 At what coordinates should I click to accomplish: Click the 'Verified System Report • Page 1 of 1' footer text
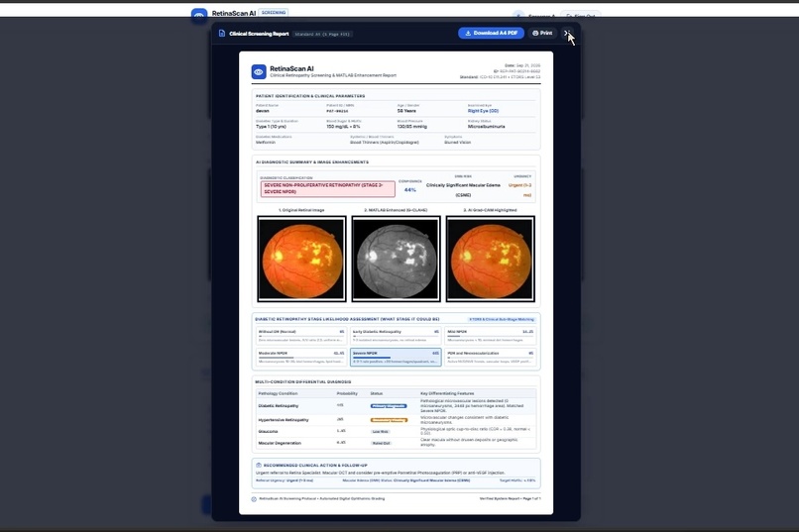(x=510, y=499)
